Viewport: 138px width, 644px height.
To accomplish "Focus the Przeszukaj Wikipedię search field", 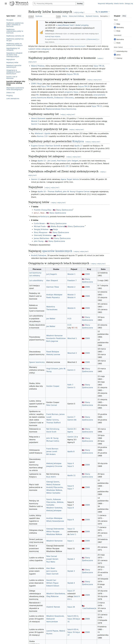I will click(x=54, y=4).
